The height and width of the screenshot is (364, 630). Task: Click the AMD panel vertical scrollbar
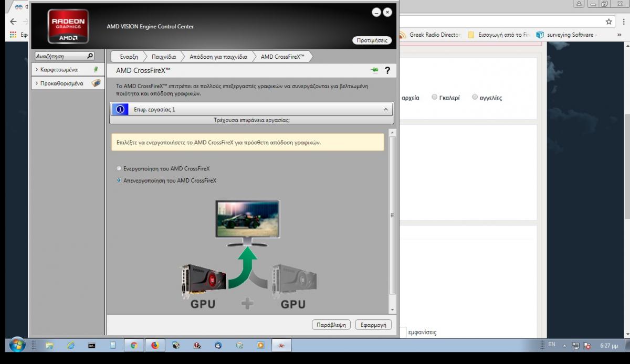pos(392,215)
